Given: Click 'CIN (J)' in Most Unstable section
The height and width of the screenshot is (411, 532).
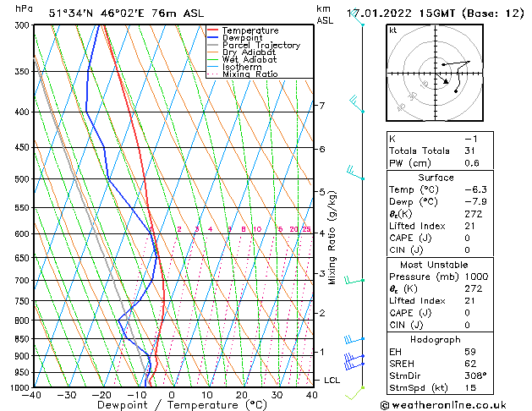Looking at the screenshot, I should [406, 326].
